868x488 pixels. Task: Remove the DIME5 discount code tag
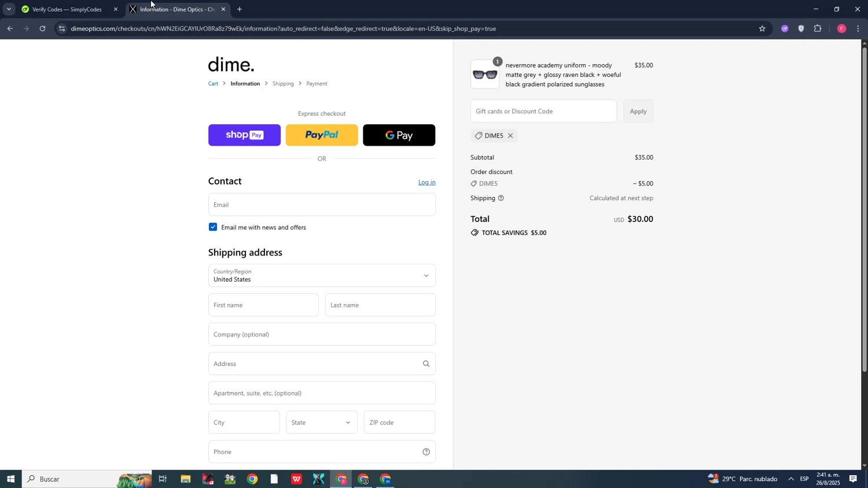(510, 136)
